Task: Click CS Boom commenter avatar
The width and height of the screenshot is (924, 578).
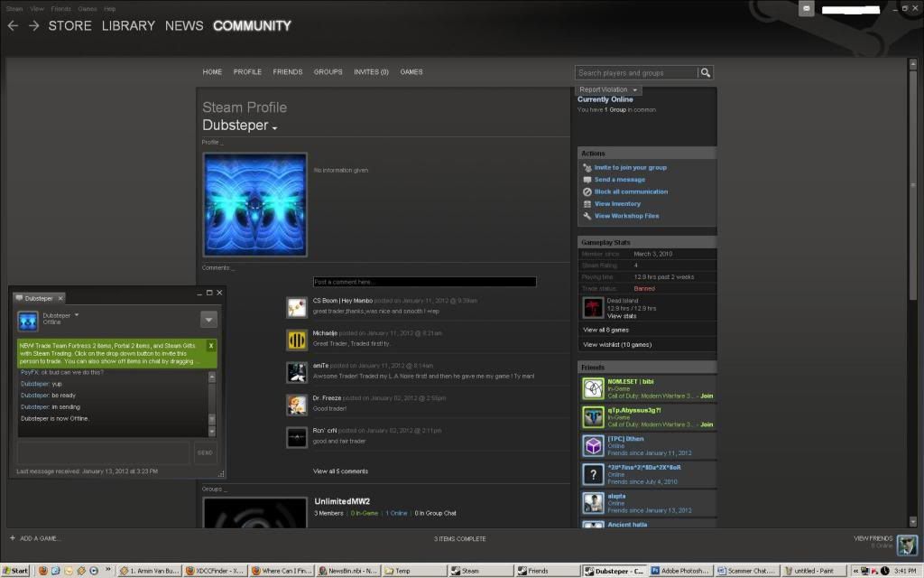Action: click(296, 307)
